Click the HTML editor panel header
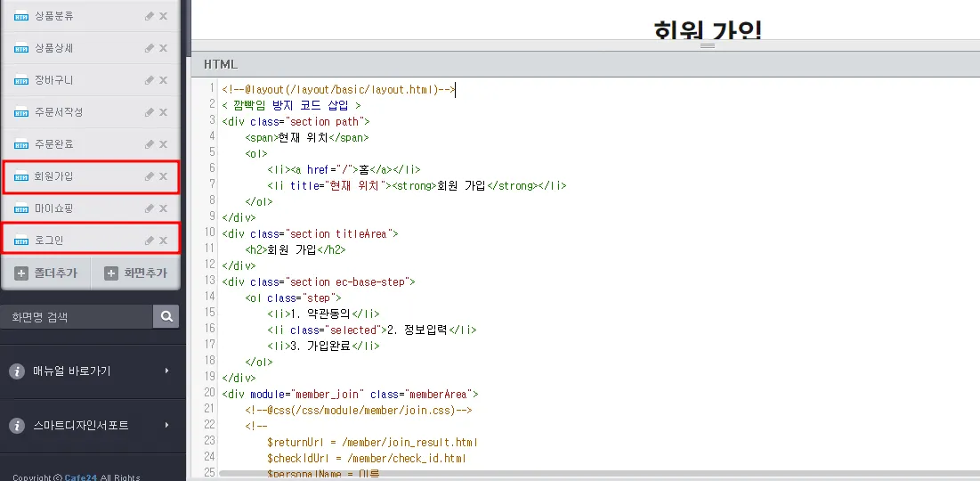Image resolution: width=980 pixels, height=481 pixels. click(x=586, y=64)
